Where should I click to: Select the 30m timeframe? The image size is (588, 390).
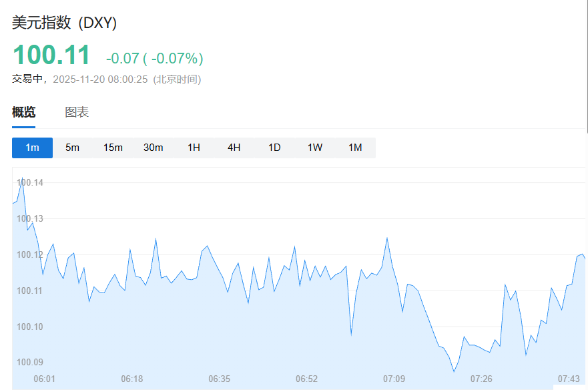point(153,148)
